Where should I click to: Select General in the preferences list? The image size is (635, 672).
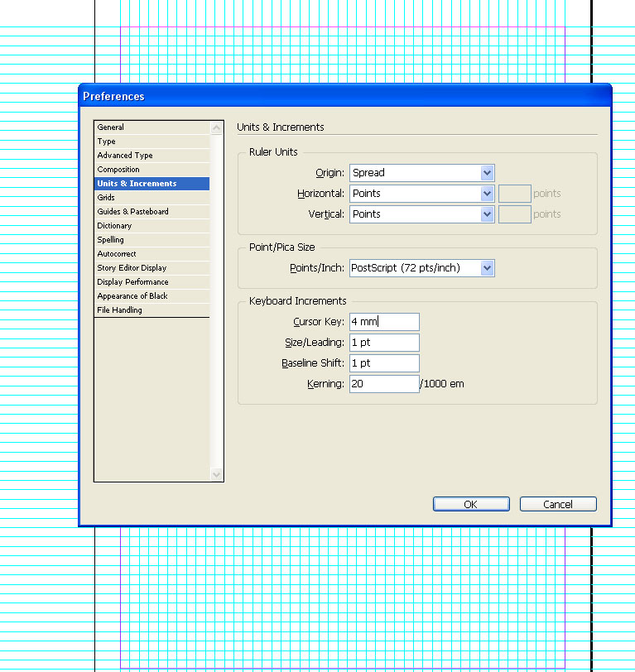(152, 127)
